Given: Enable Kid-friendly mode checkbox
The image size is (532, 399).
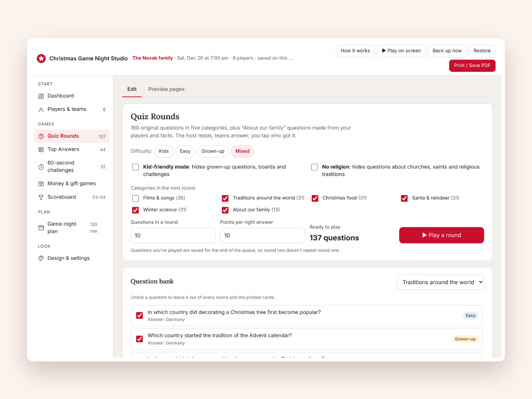Looking at the screenshot, I should (x=135, y=167).
